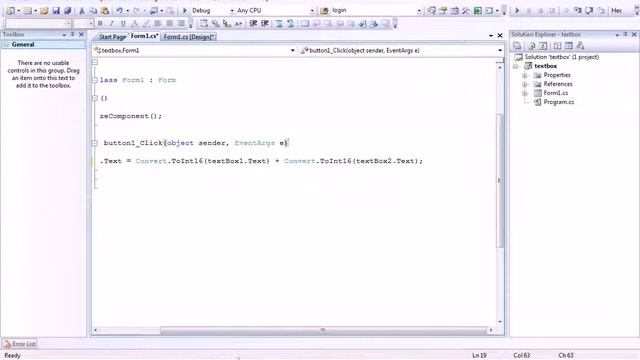This screenshot has width=640, height=360.
Task: Click the New Project toolbar icon
Action: (10, 11)
